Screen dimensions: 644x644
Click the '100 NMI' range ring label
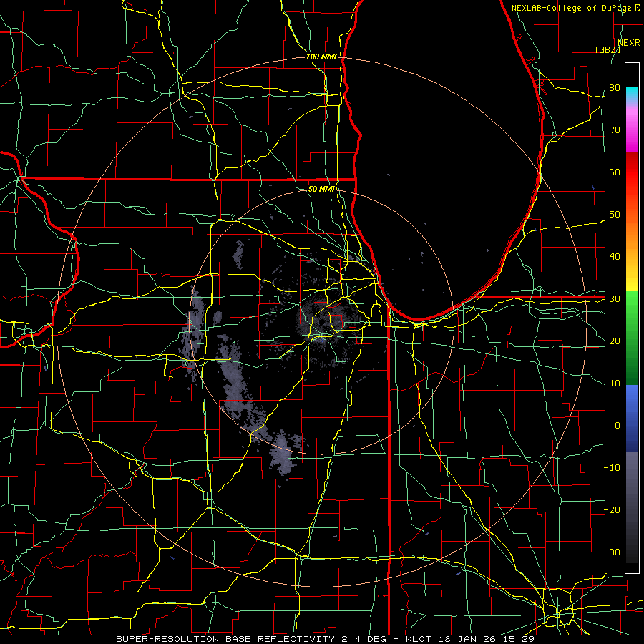click(x=321, y=57)
